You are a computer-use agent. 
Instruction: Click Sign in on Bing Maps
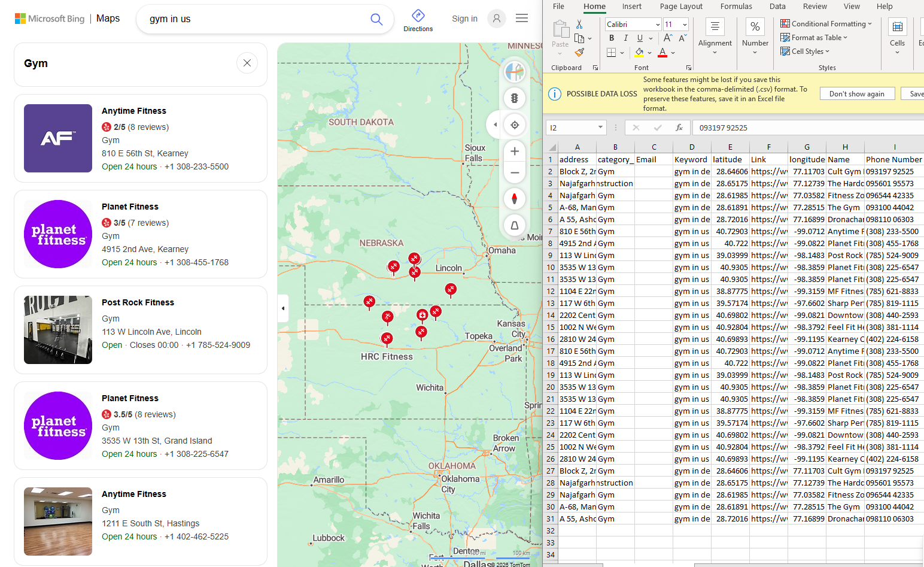464,19
